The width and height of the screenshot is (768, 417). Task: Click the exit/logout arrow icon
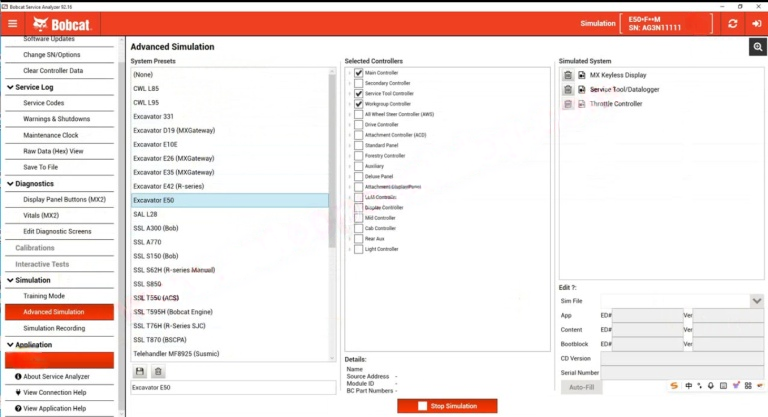click(755, 23)
